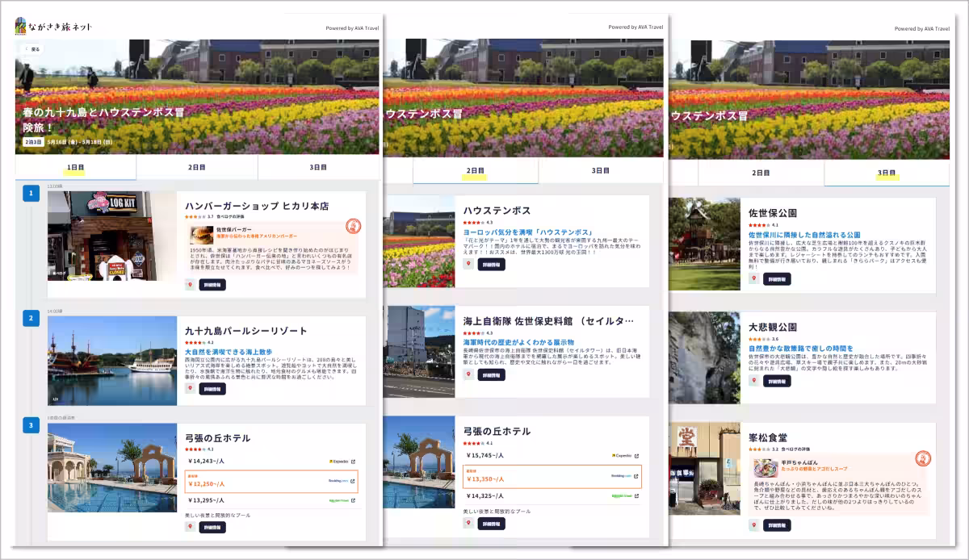Select the 峯松食堂 map pin icon
This screenshot has height=560, width=969.
(x=753, y=526)
